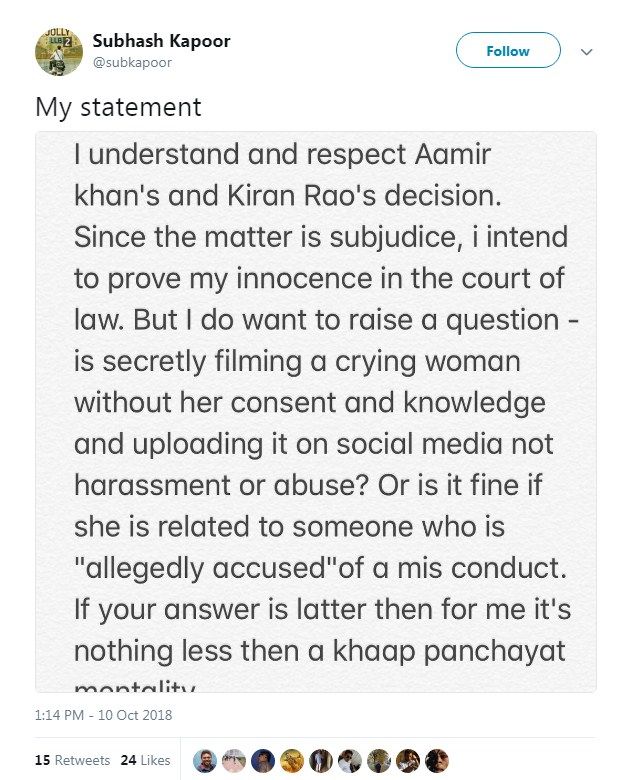
Task: Visit the @subkapoor handle
Action: 132,63
